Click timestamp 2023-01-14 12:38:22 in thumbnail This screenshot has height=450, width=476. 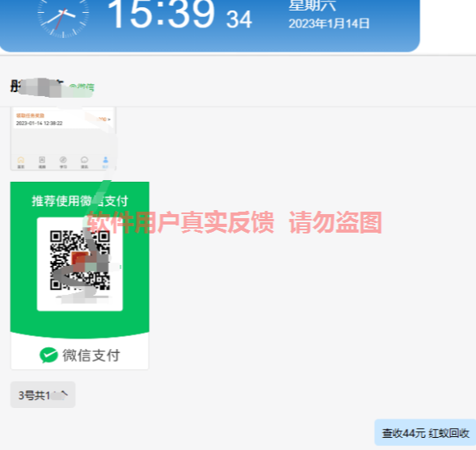tap(39, 123)
